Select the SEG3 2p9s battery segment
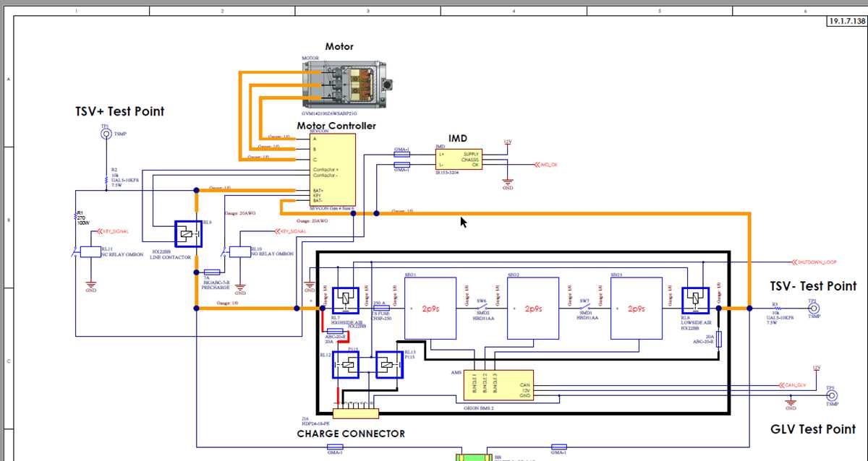Viewport: 868px width, 461px height. (636, 309)
